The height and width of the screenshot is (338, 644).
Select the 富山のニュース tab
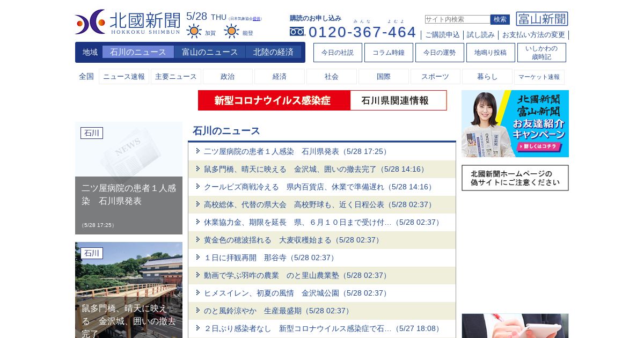click(210, 52)
